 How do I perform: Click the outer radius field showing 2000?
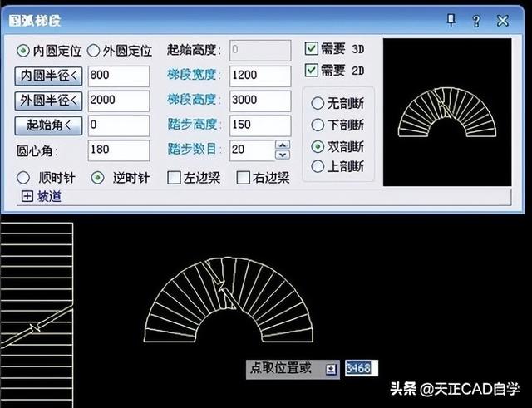118,101
